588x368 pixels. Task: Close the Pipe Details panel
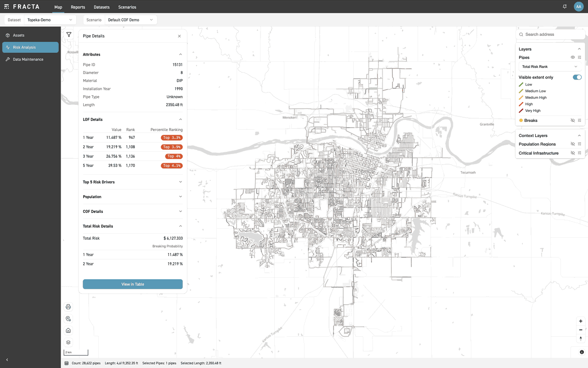tap(180, 36)
